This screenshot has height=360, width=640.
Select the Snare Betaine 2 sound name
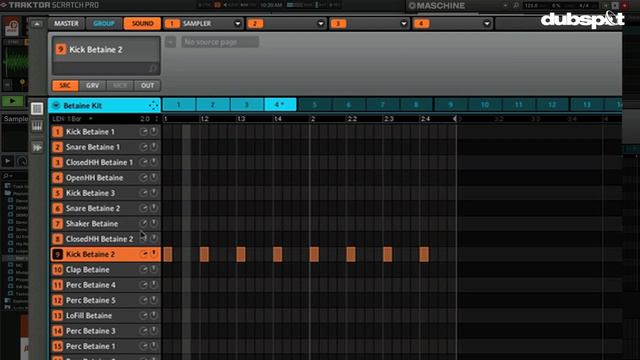[93, 209]
